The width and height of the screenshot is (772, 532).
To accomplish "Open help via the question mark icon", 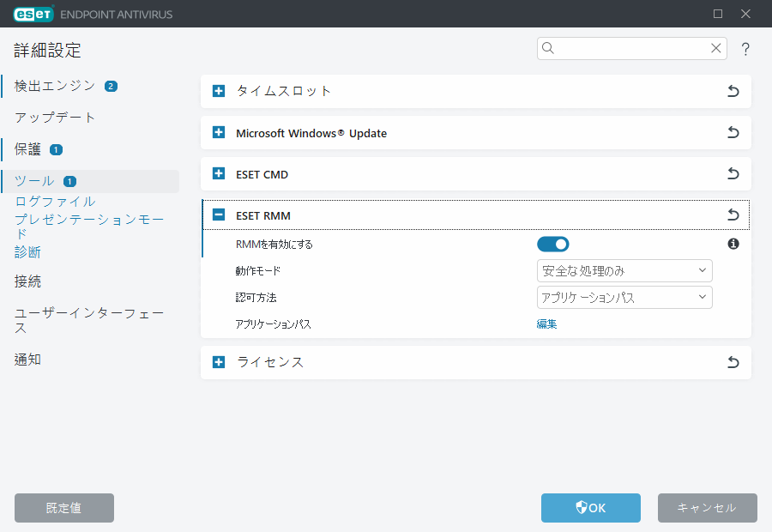I will (x=745, y=49).
